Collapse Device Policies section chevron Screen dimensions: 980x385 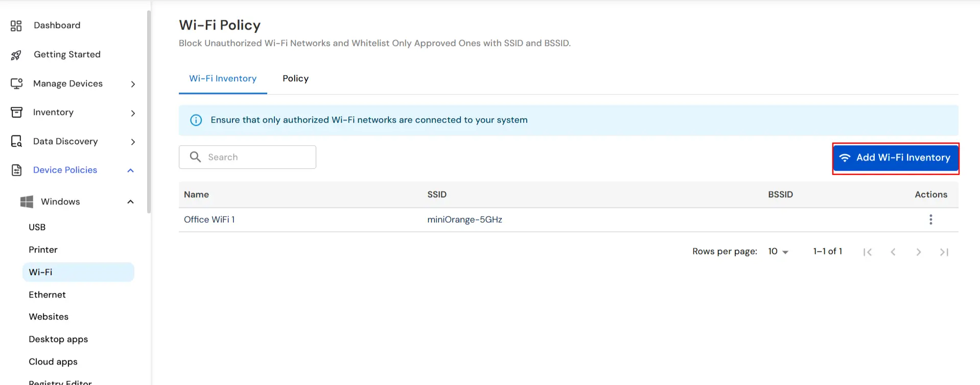130,170
